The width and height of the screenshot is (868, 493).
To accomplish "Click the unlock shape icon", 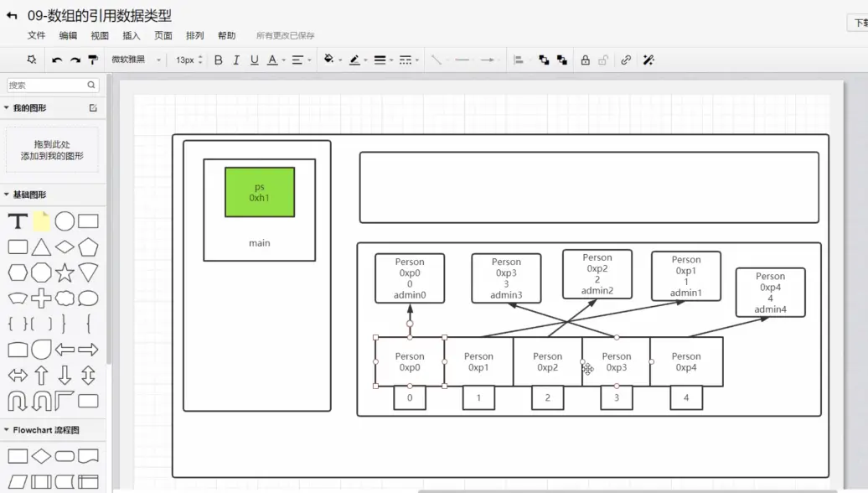I will (603, 60).
